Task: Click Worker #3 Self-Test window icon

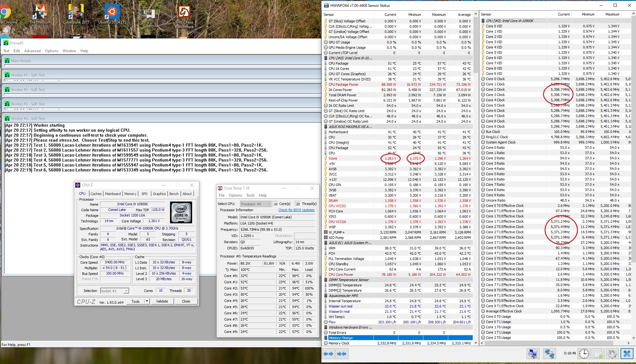Action: click(x=7, y=104)
